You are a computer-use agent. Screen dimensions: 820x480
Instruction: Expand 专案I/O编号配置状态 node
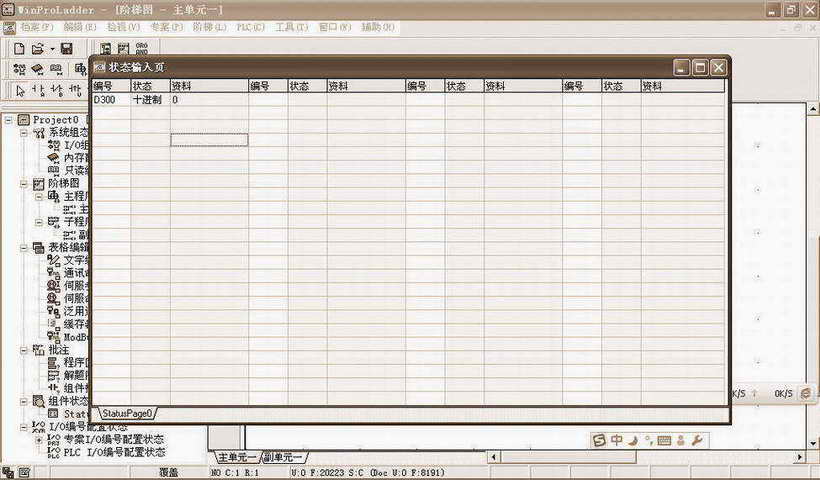[40, 439]
